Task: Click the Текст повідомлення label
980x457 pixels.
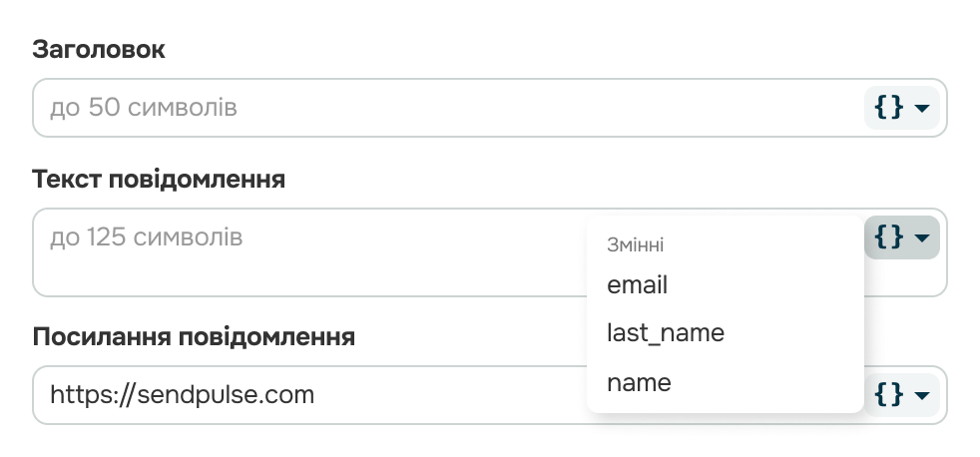Action: pos(159,180)
